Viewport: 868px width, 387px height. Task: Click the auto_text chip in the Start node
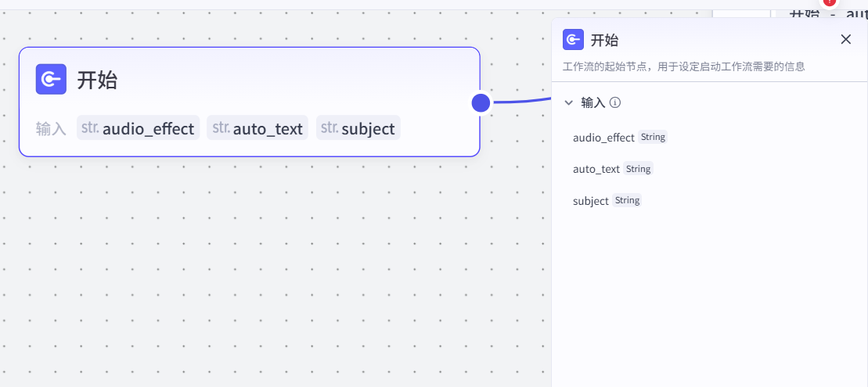tap(258, 128)
